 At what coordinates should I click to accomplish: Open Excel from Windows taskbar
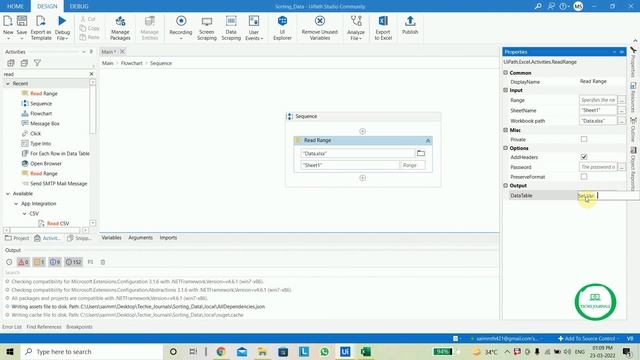(x=366, y=351)
